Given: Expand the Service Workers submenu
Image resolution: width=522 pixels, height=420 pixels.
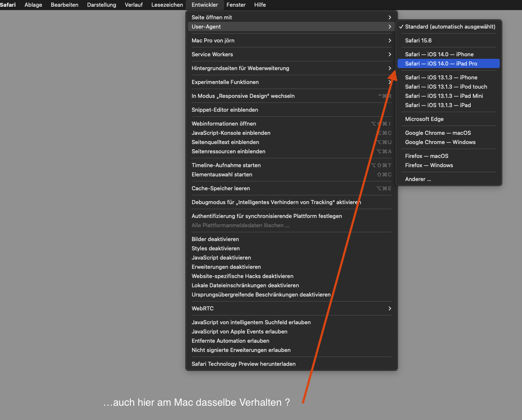Looking at the screenshot, I should (x=292, y=54).
